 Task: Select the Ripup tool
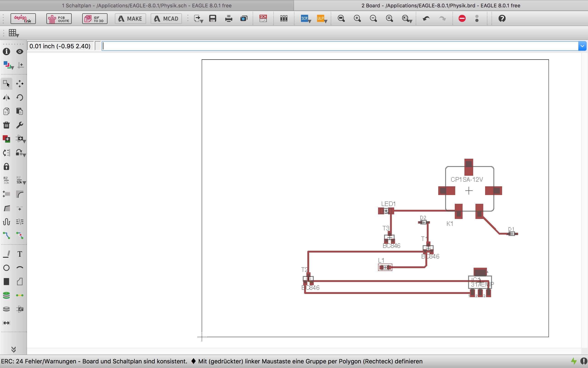tap(20, 235)
